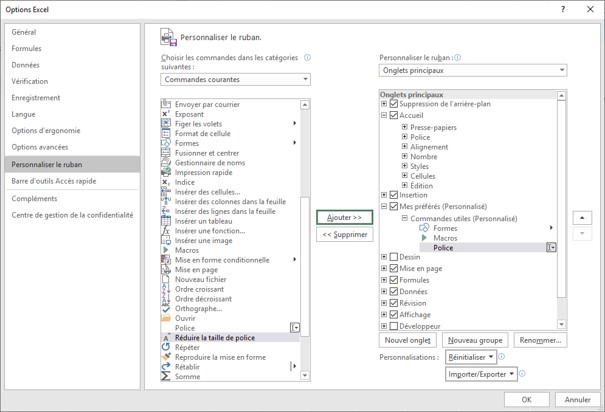Expand the Presse-papiers group
Screen dimensions: 605x412
pyautogui.click(x=405, y=127)
